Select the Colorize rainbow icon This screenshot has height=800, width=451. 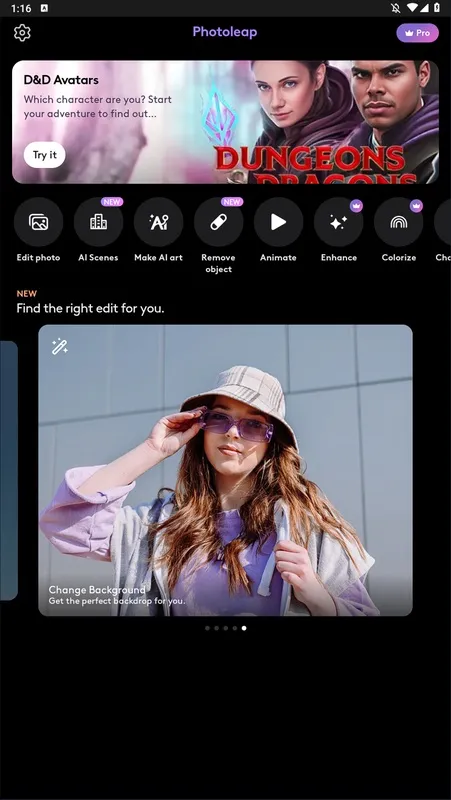pos(398,222)
